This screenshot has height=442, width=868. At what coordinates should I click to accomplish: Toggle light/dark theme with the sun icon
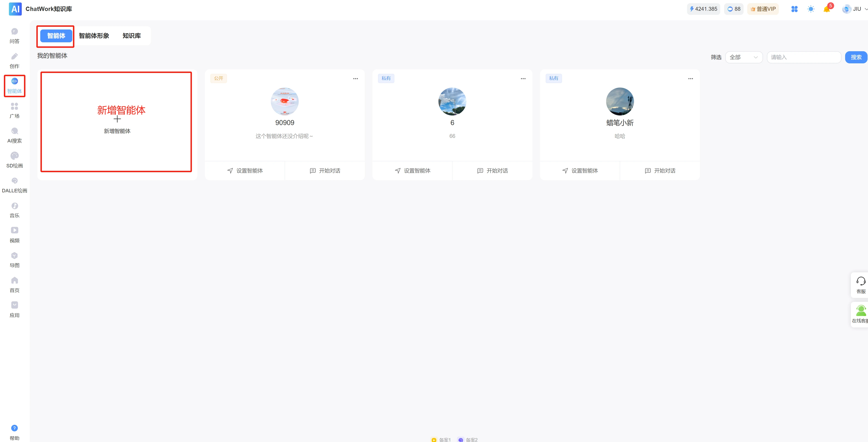[x=811, y=9]
